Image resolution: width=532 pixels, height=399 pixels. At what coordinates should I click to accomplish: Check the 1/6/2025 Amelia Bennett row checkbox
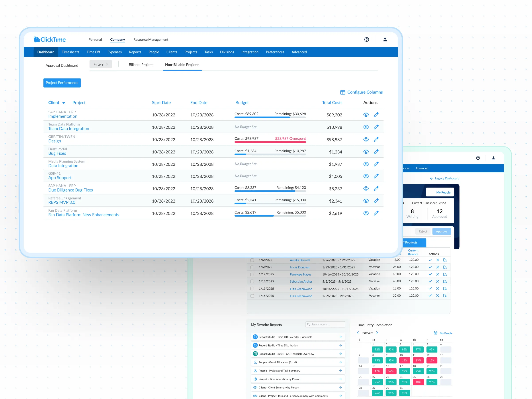point(252,260)
